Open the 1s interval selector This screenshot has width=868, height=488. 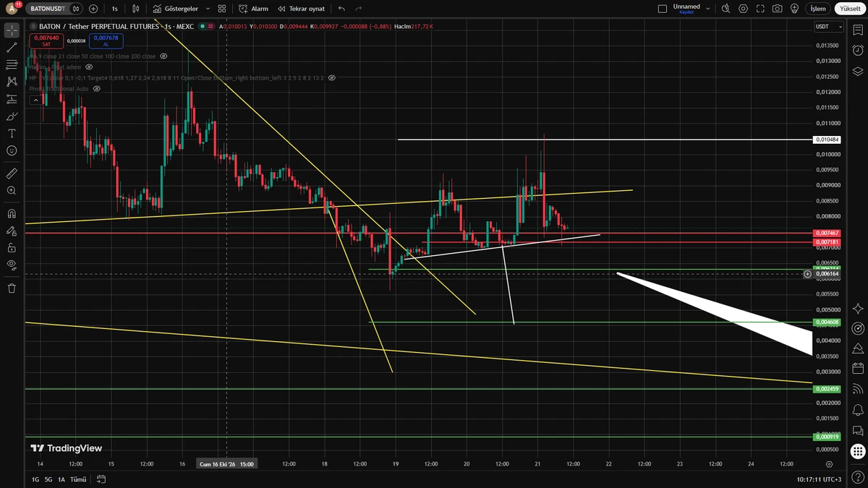click(x=114, y=9)
